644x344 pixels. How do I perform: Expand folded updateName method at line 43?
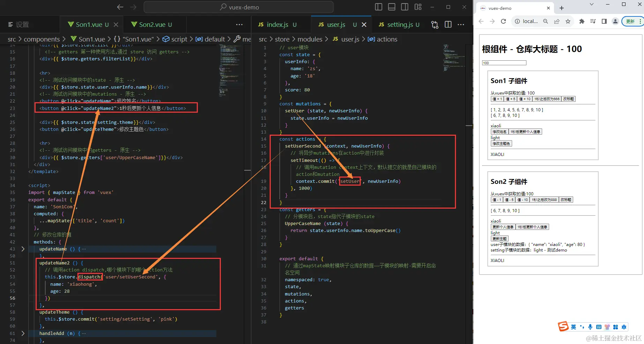23,249
